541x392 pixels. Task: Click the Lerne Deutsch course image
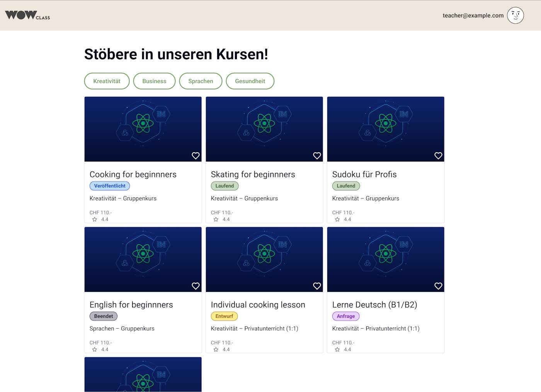click(x=386, y=259)
